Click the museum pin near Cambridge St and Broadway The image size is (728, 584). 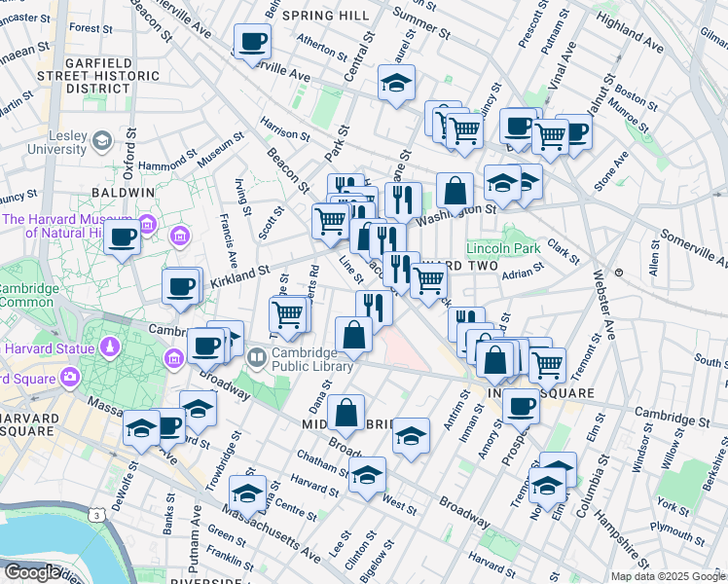[x=174, y=359]
